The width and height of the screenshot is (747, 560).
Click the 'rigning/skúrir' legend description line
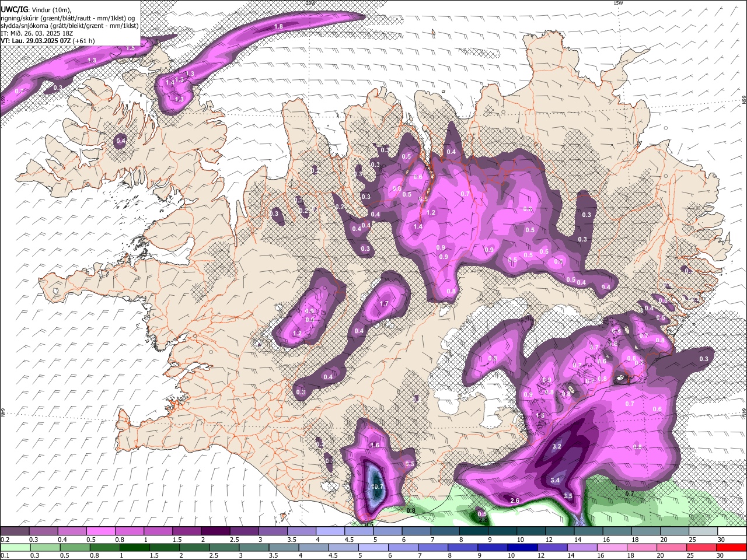click(68, 17)
